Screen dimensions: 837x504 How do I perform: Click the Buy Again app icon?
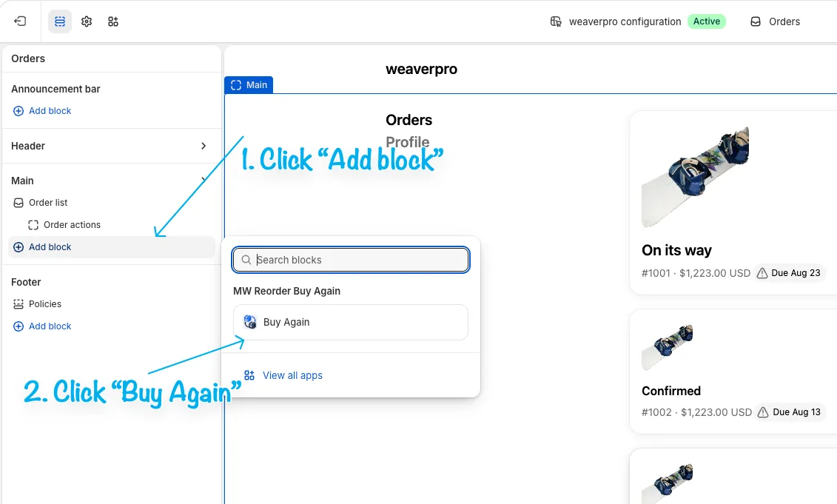coord(250,321)
